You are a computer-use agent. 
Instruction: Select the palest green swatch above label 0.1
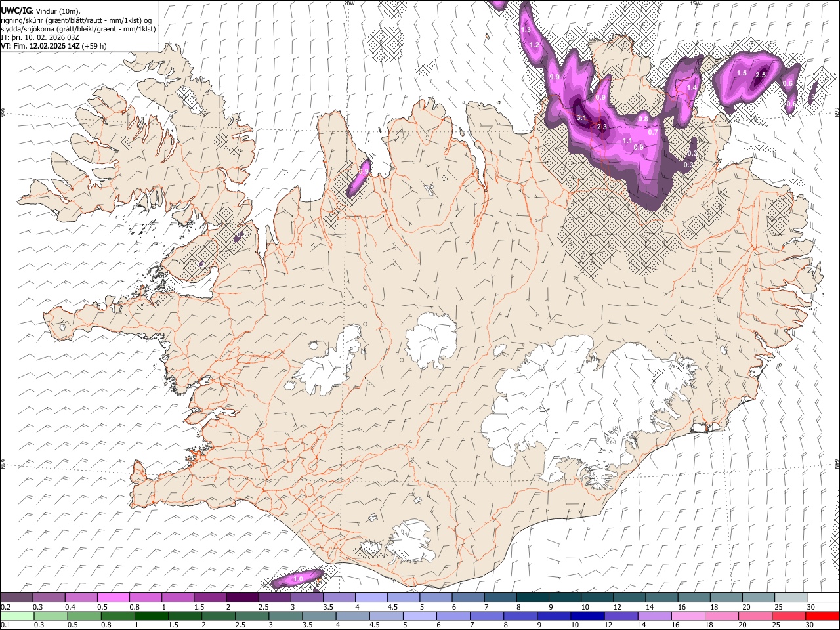click(16, 616)
